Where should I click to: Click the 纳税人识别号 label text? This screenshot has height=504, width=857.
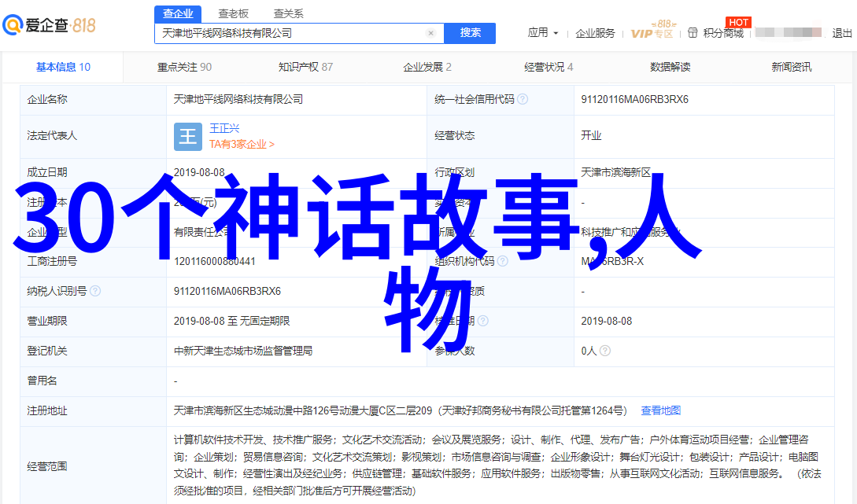click(x=57, y=292)
